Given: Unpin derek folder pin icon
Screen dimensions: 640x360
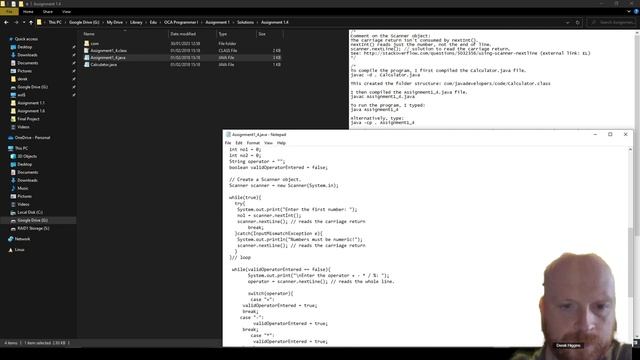Looking at the screenshot, I should tap(73, 79).
